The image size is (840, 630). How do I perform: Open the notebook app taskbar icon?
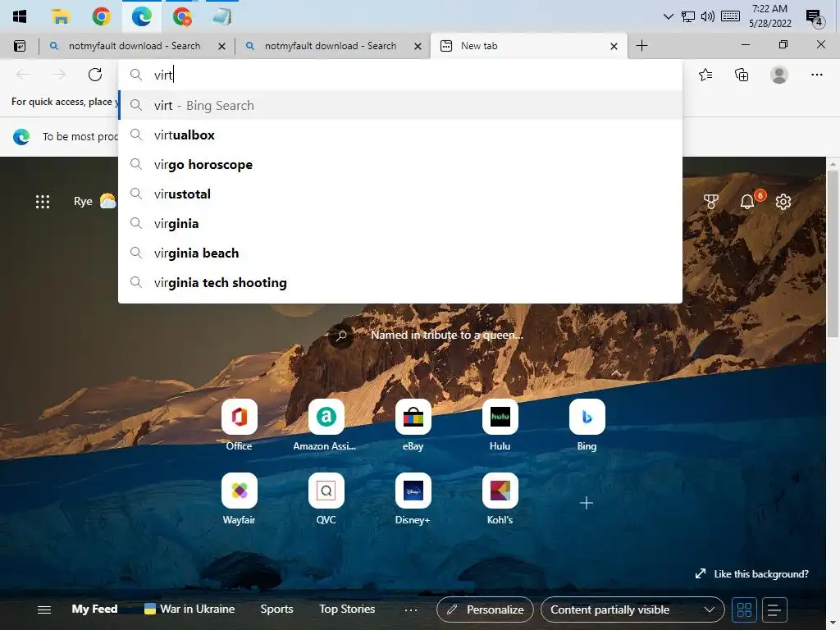[x=221, y=16]
